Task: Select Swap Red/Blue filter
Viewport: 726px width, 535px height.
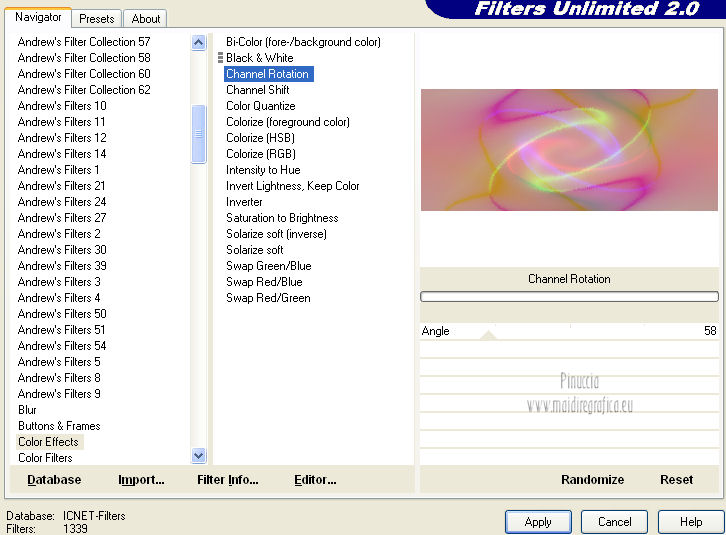Action: coord(264,282)
